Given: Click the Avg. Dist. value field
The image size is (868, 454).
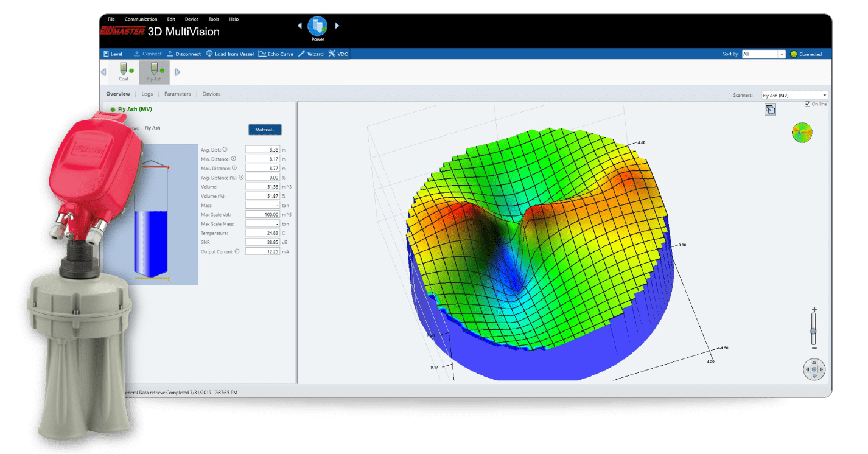Looking at the screenshot, I should click(262, 150).
